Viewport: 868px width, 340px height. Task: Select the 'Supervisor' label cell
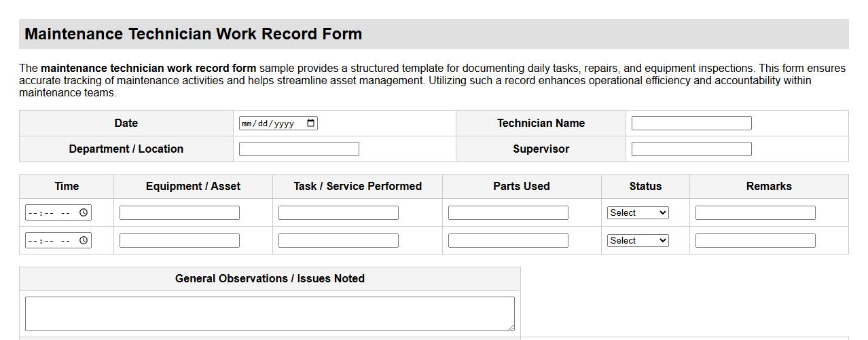[541, 149]
